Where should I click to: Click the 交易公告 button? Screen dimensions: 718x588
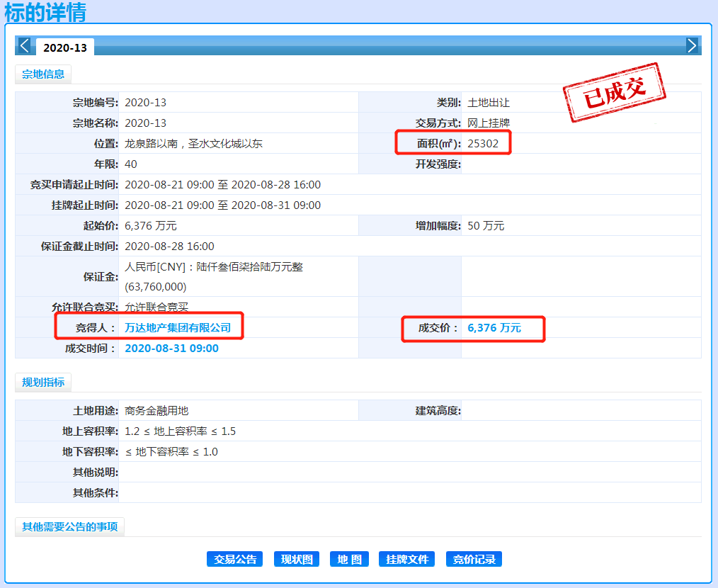pos(235,559)
